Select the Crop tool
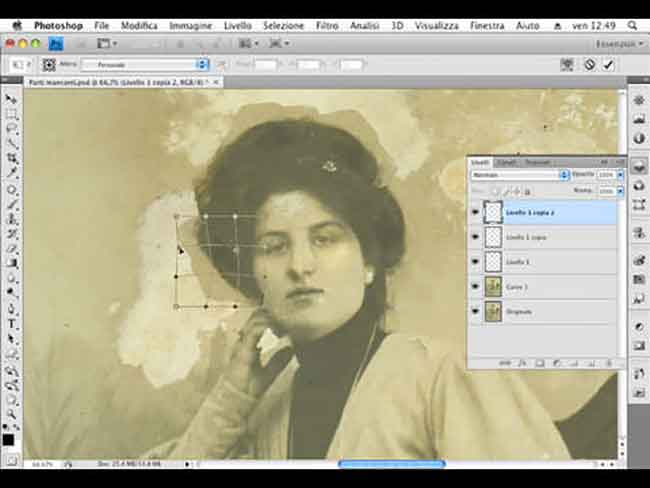650x488 pixels. click(x=11, y=159)
